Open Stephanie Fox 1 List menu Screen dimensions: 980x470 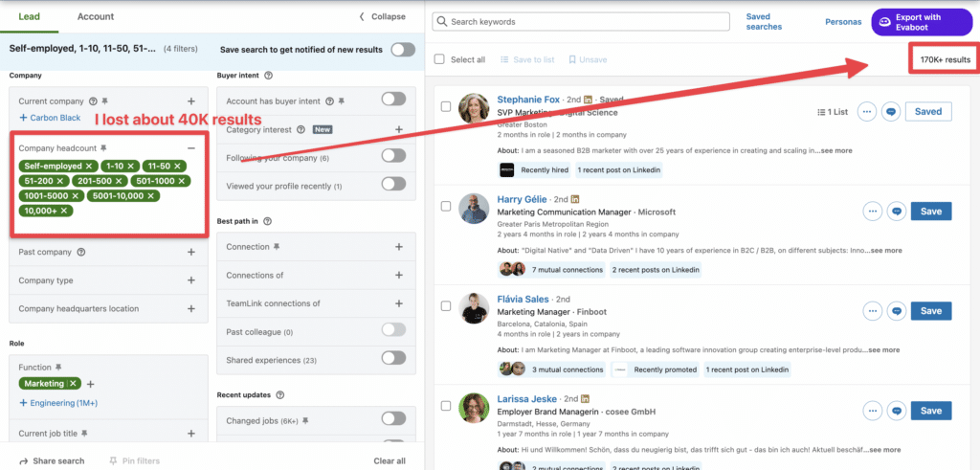834,112
